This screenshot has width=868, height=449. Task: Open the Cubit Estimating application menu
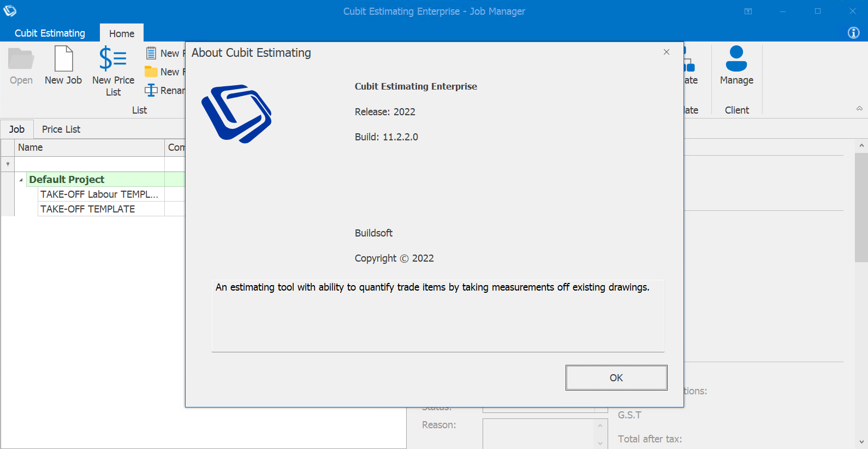[x=50, y=33]
